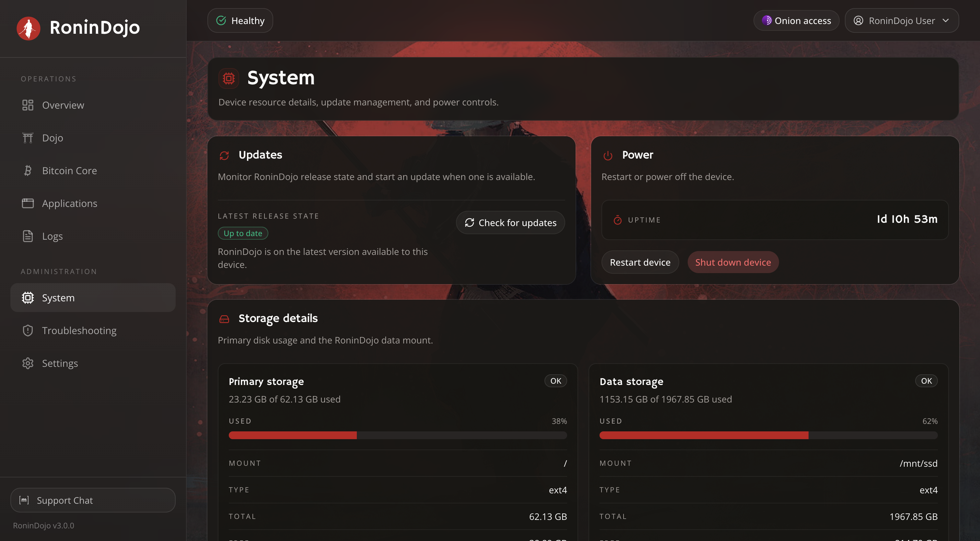Click the /mnt/ssd mount value

pyautogui.click(x=918, y=463)
